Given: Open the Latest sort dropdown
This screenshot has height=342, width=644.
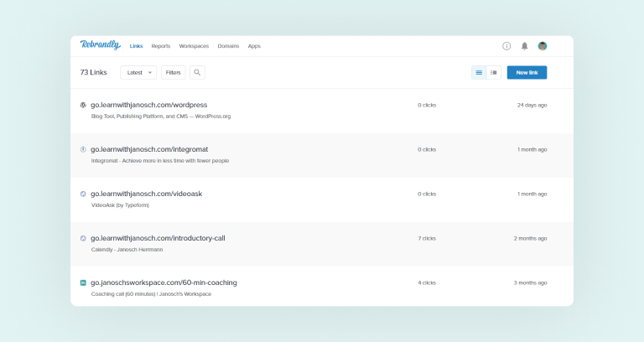Looking at the screenshot, I should tap(138, 72).
